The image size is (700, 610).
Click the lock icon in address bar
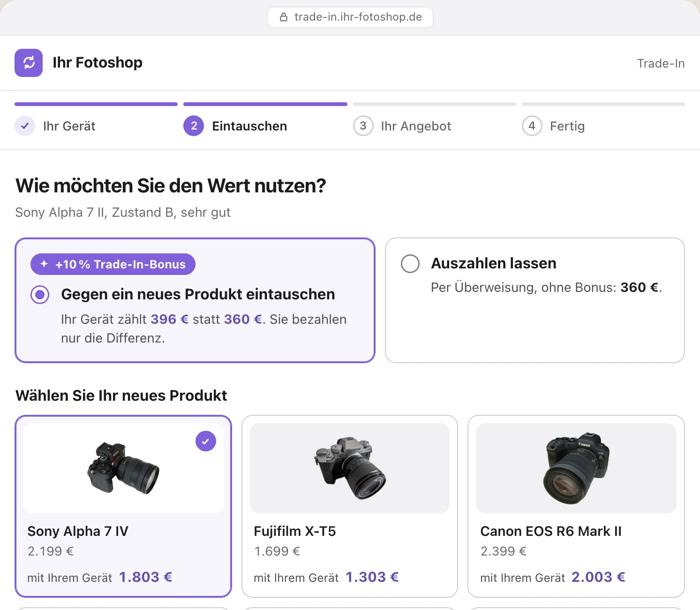coord(284,17)
